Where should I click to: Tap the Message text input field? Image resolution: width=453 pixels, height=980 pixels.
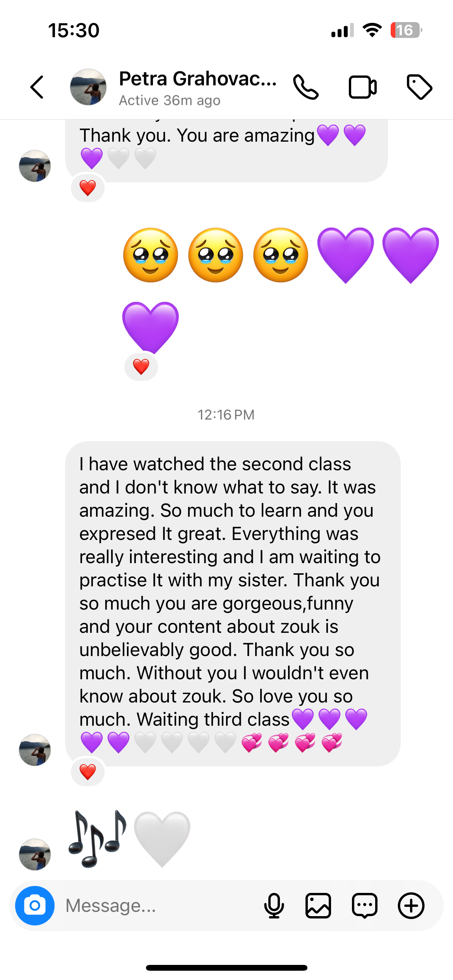(155, 905)
